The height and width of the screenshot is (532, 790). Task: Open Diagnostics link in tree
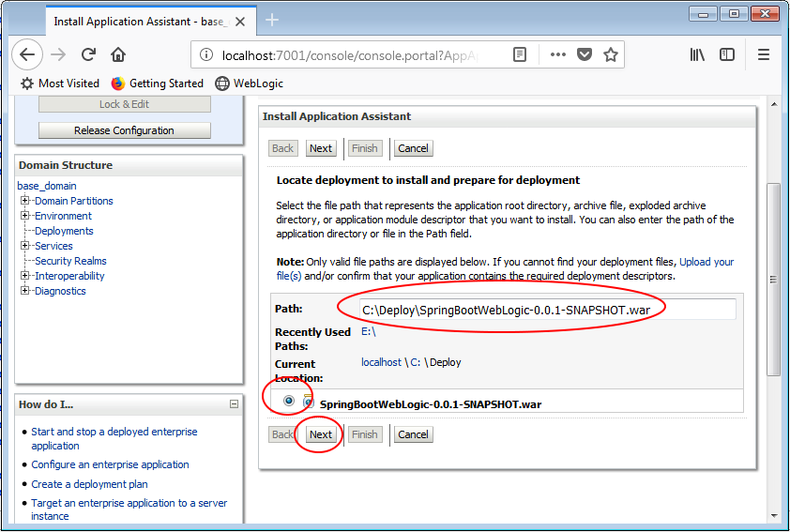tap(60, 291)
